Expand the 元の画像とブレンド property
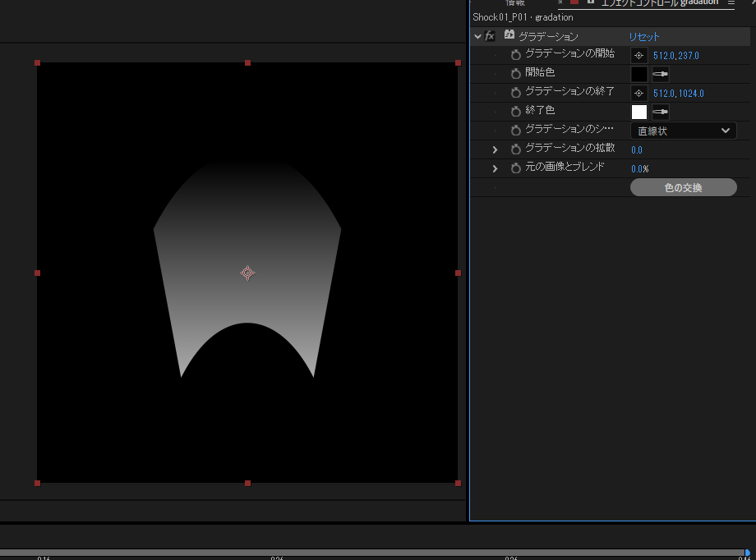 click(x=495, y=168)
